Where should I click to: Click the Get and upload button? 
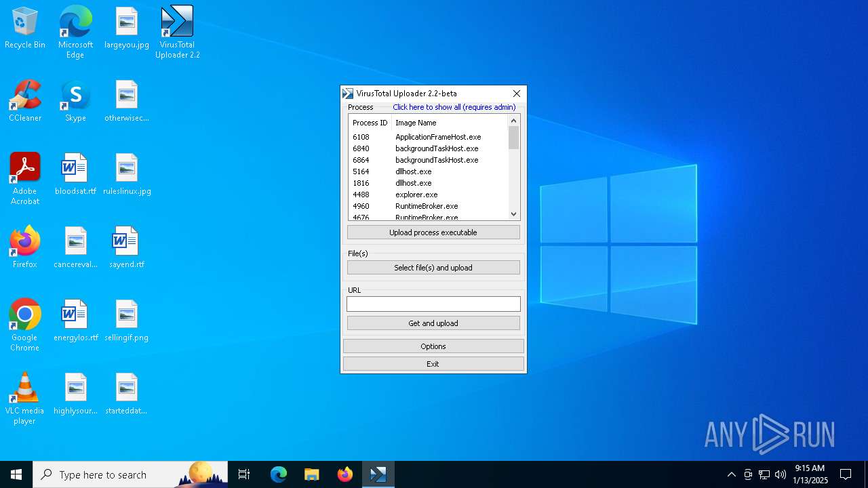pos(433,323)
